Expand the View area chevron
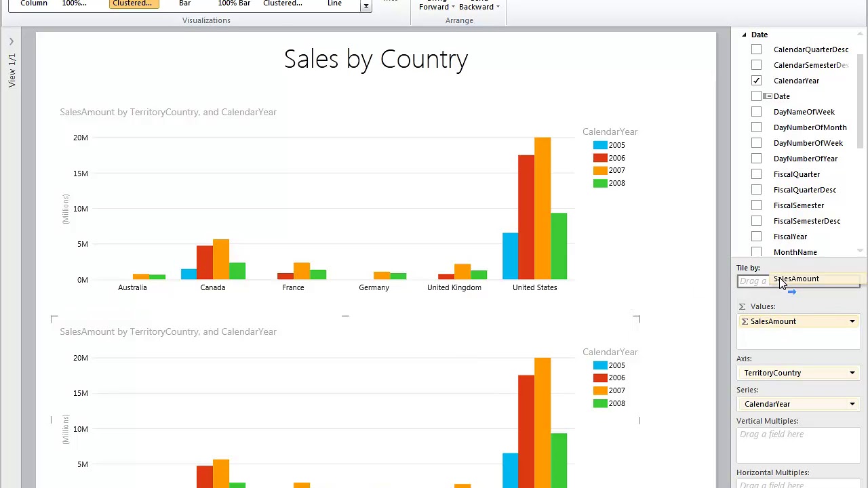The image size is (868, 488). pos(12,42)
